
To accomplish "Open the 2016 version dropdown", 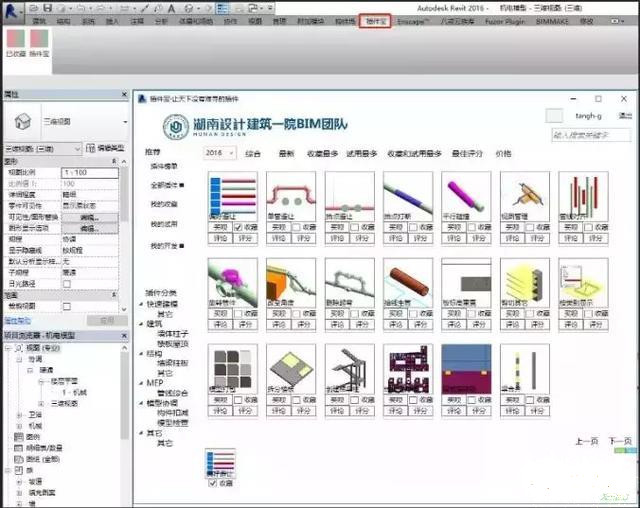I will point(220,153).
